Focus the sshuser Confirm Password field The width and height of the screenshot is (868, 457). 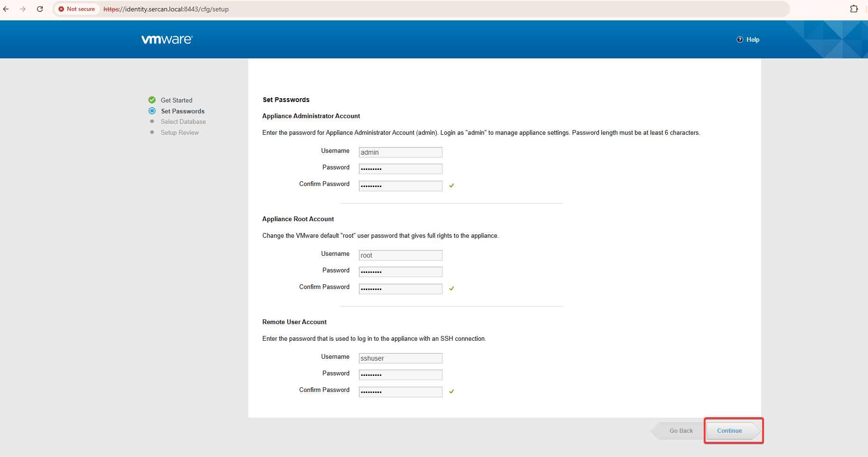400,392
